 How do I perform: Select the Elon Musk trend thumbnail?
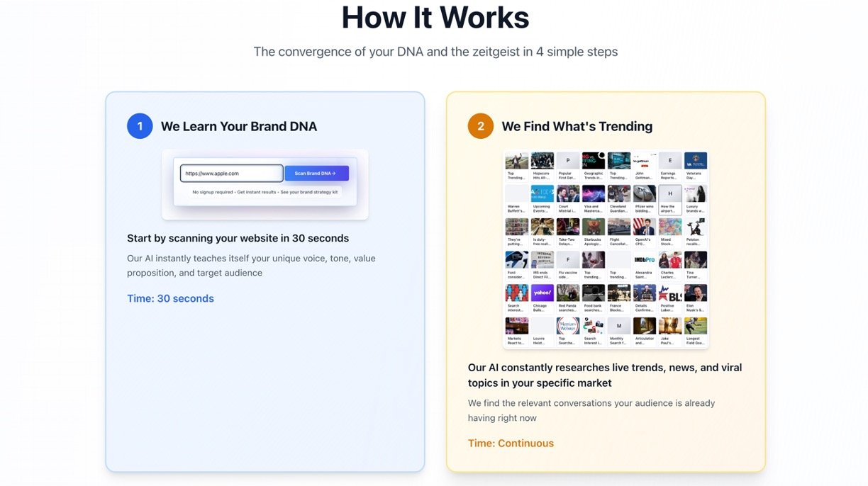click(x=696, y=293)
